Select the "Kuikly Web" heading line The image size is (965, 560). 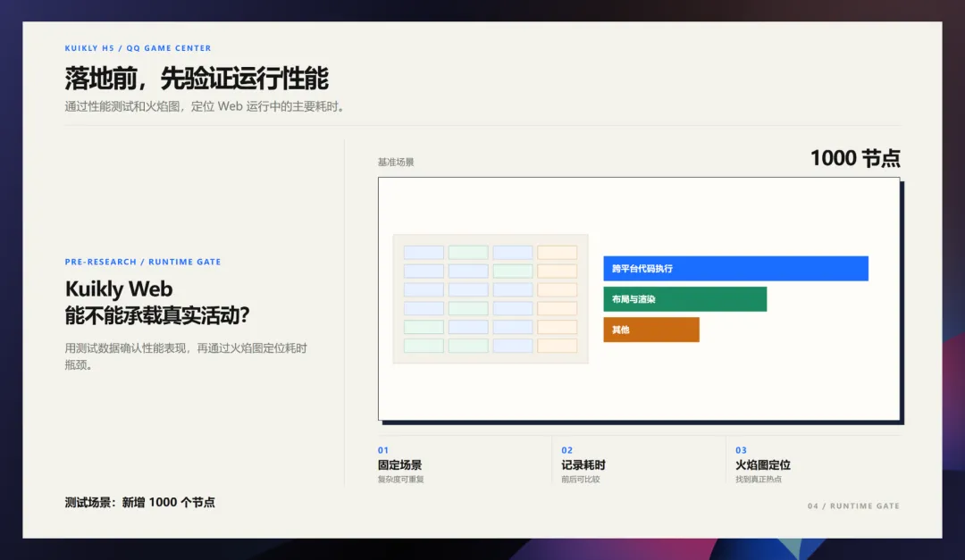coord(119,288)
